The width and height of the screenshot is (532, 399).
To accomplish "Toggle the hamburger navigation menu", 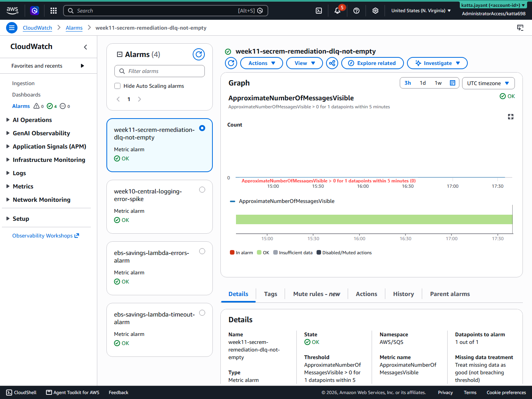I will [12, 28].
